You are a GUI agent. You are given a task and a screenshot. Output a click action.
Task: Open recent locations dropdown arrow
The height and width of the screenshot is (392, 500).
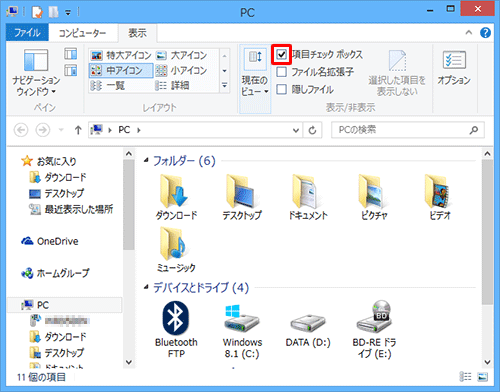coord(61,130)
